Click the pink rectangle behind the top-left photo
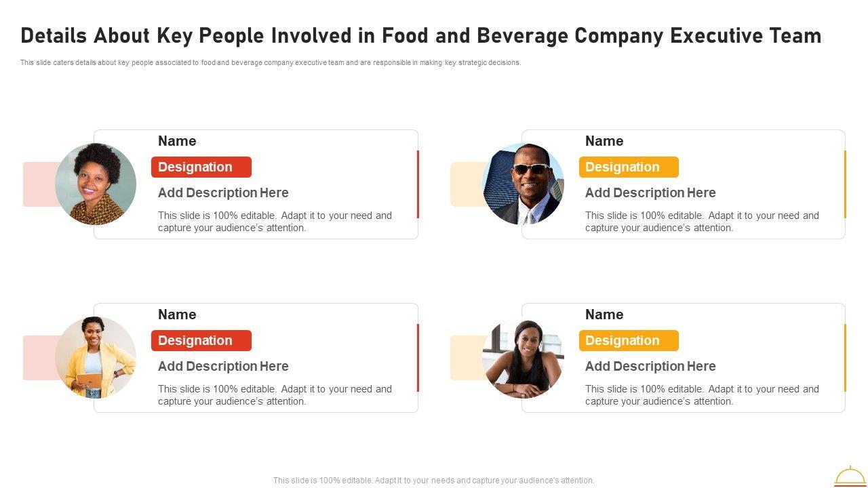 pos(38,184)
